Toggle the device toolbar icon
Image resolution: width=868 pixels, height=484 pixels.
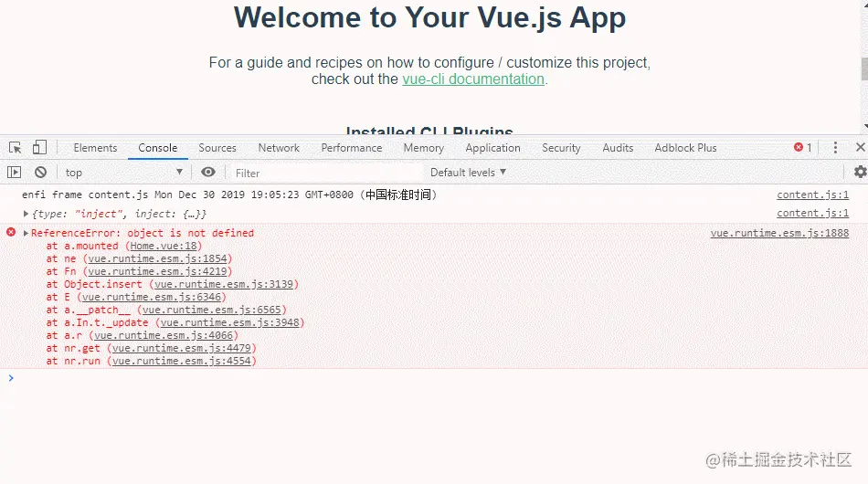click(x=39, y=148)
